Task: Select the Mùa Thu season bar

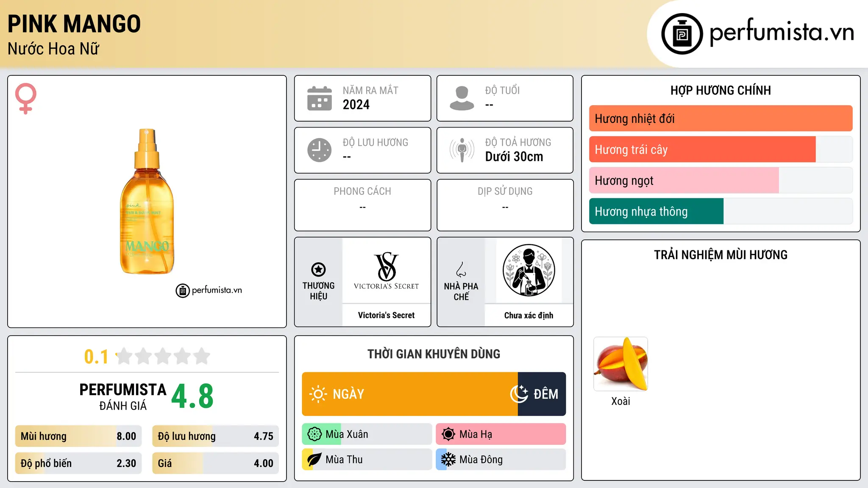Action: pos(367,460)
